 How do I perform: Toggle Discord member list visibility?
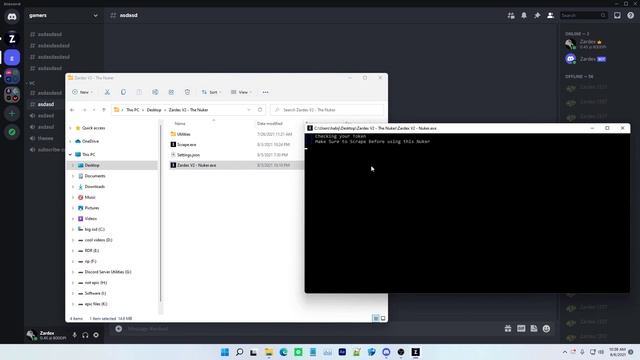click(x=550, y=16)
